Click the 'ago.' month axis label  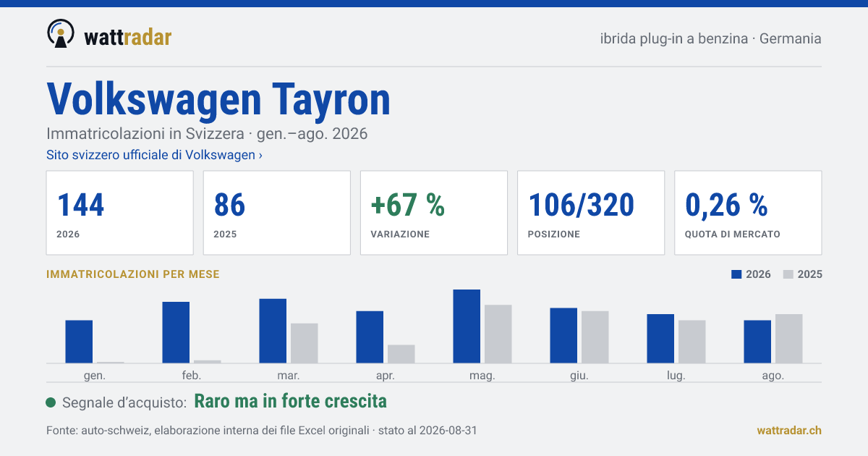[x=773, y=376]
